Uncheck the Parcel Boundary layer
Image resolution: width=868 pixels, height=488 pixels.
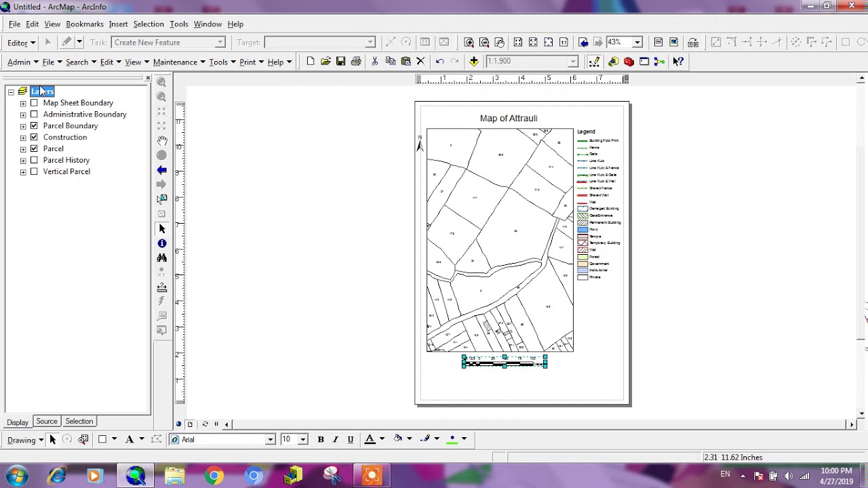pos(34,126)
